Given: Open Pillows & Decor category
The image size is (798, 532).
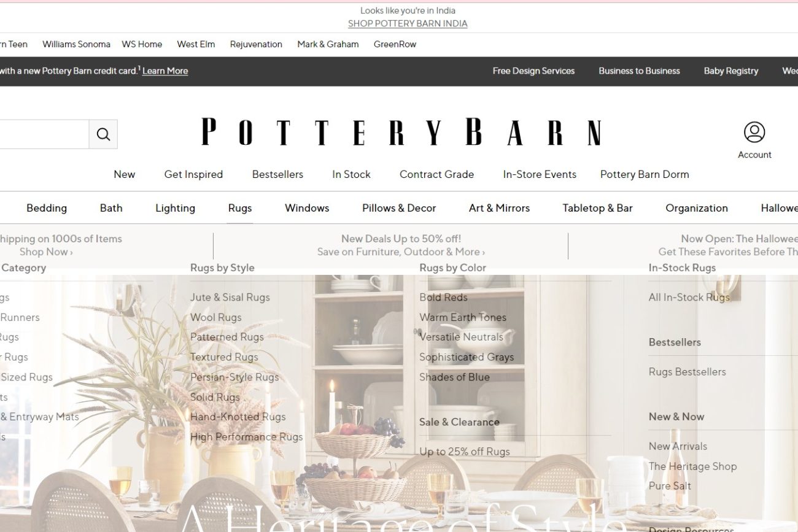Looking at the screenshot, I should [x=399, y=208].
